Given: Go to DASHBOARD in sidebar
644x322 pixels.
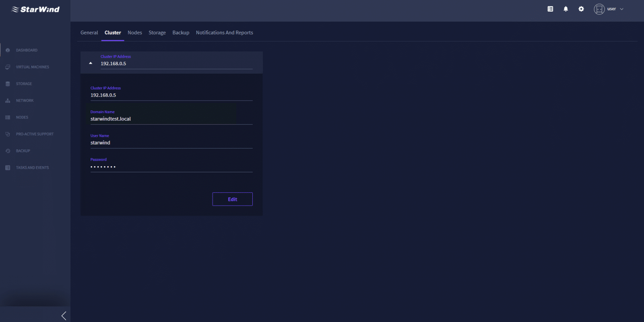Looking at the screenshot, I should coord(27,50).
